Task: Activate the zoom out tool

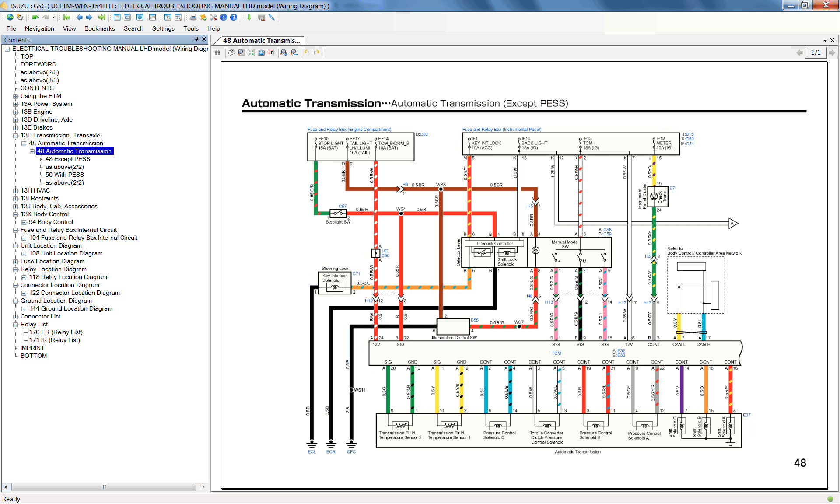Action: 294,52
